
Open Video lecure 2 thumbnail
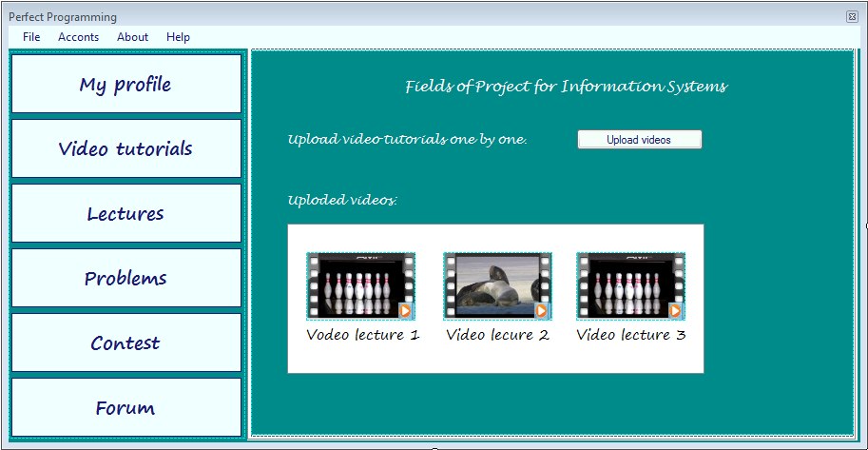pyautogui.click(x=497, y=286)
